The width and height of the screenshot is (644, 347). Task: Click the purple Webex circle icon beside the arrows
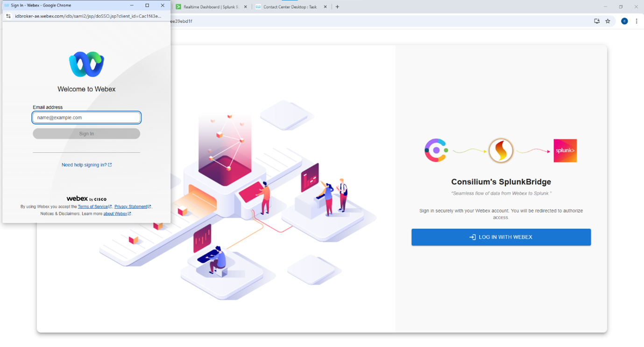[x=436, y=150]
